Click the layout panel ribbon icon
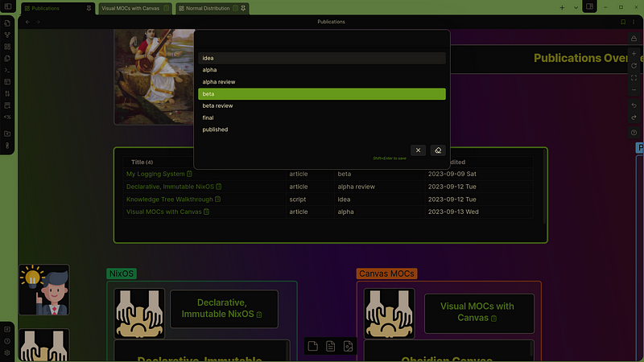 [7, 82]
